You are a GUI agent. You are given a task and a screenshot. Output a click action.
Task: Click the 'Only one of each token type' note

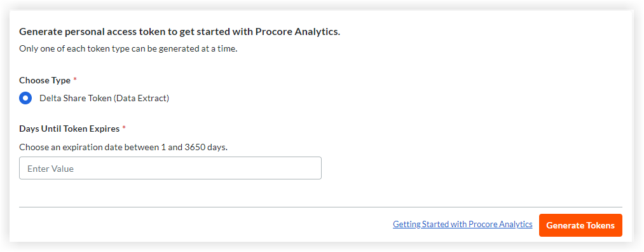click(x=128, y=49)
